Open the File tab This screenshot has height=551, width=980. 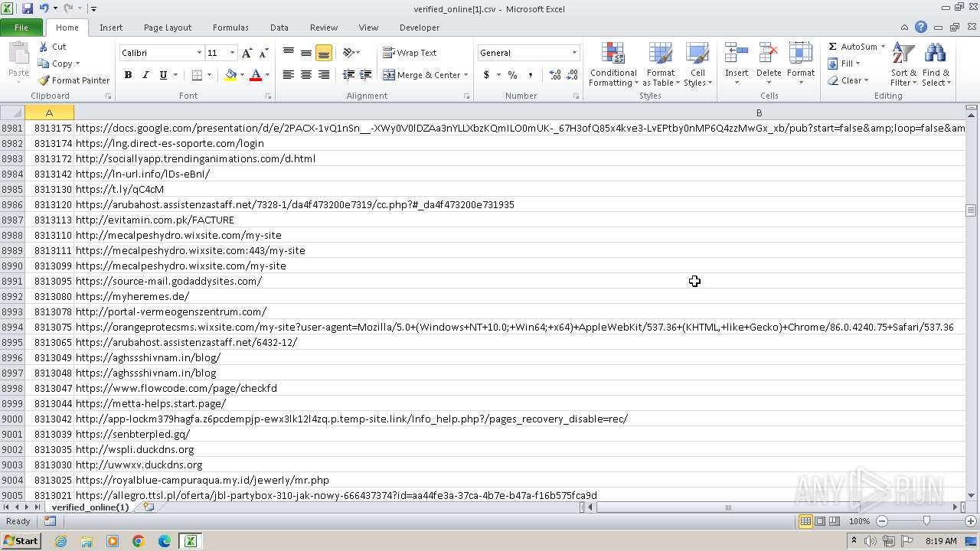click(21, 28)
